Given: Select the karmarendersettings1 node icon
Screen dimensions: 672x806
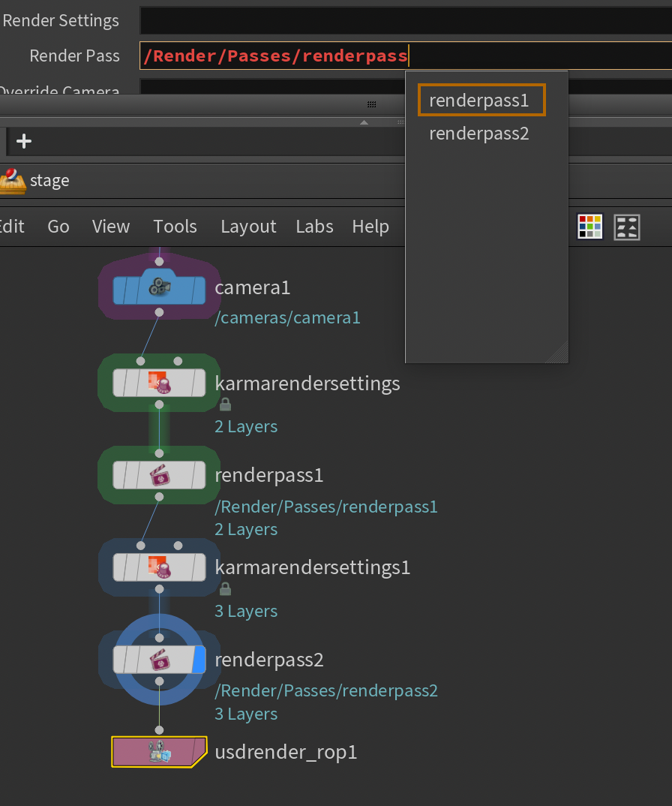Looking at the screenshot, I should (x=159, y=567).
